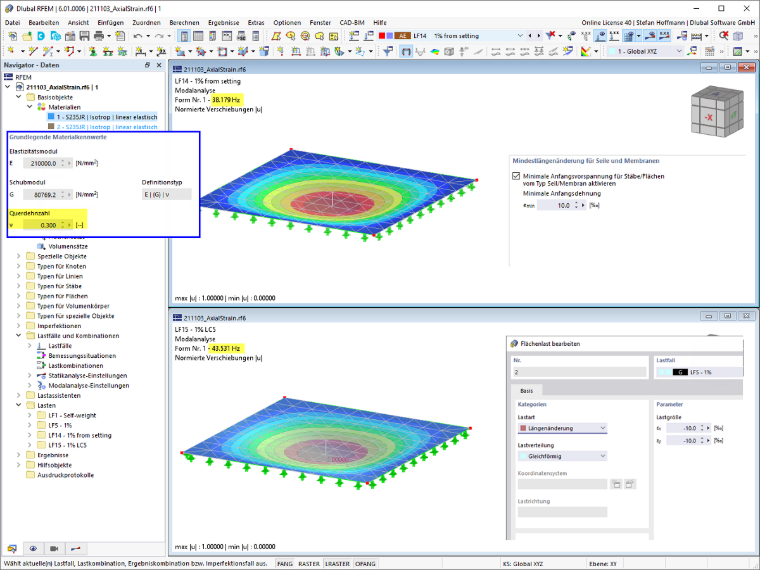Click the new solid cube icon
This screenshot has height=570, width=760.
pos(264,51)
